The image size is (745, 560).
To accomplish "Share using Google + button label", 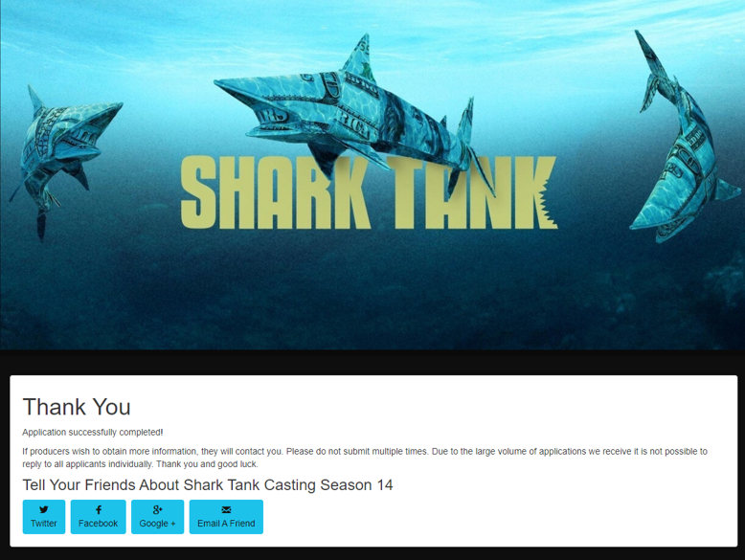I will [x=157, y=523].
